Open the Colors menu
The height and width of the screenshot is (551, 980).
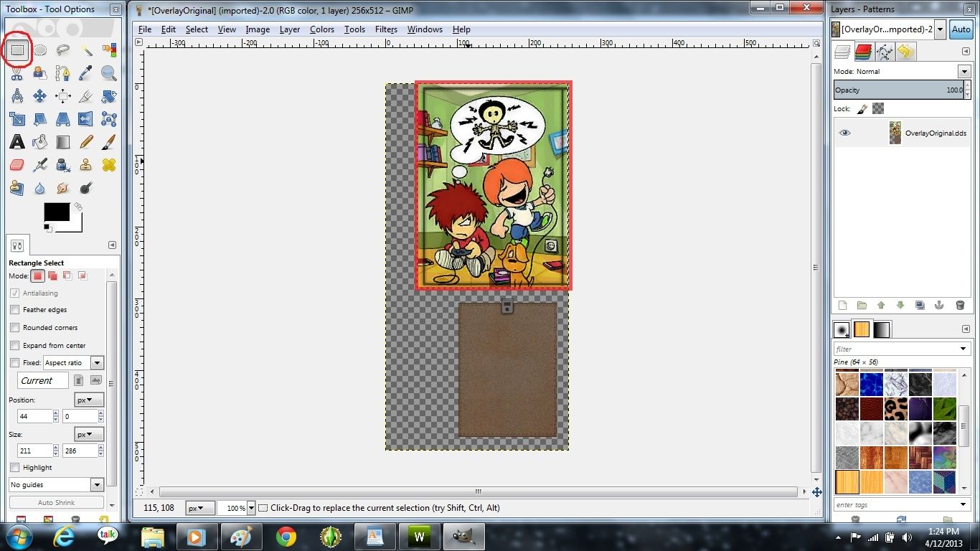tap(322, 29)
